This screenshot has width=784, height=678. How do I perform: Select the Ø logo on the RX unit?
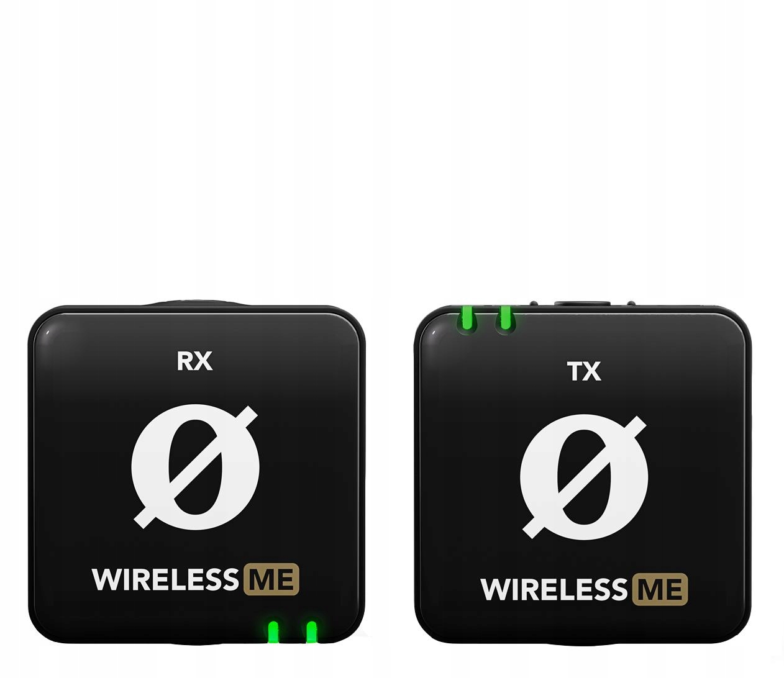point(195,468)
